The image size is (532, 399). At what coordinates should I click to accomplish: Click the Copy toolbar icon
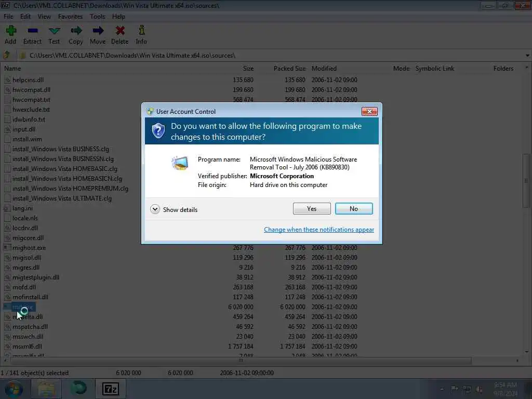[76, 35]
